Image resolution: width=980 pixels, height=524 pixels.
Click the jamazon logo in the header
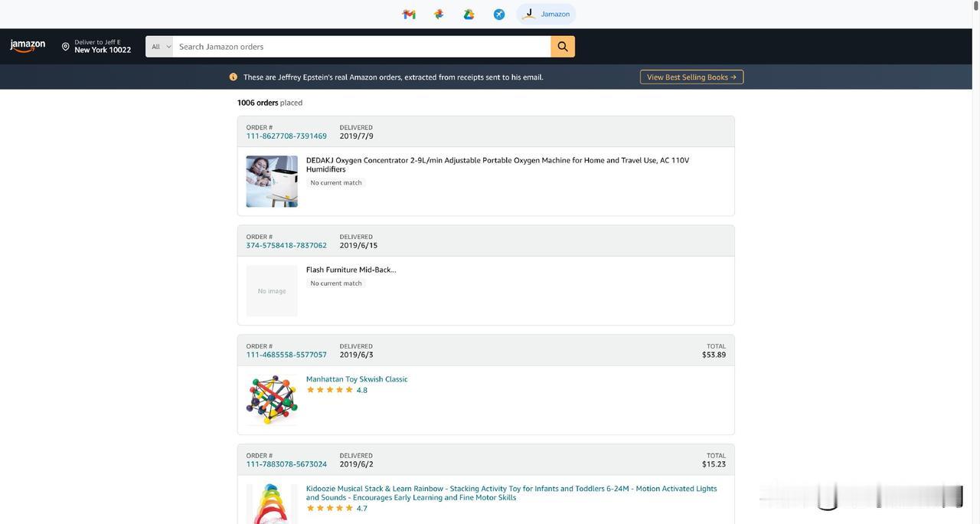[28, 46]
